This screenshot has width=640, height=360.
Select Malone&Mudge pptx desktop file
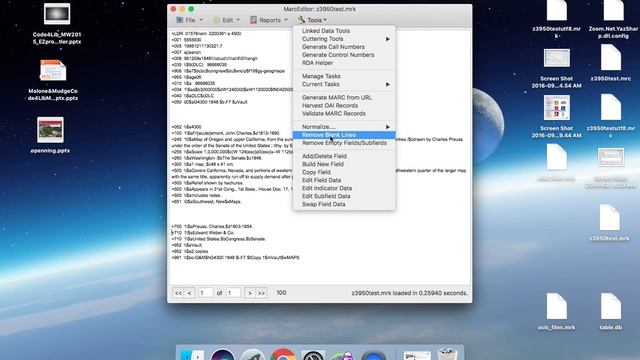[x=53, y=80]
